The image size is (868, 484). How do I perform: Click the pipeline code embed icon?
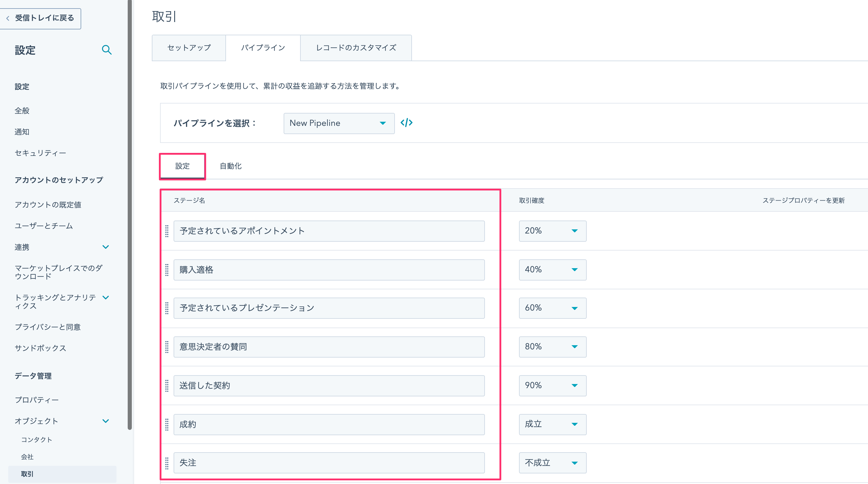click(406, 123)
